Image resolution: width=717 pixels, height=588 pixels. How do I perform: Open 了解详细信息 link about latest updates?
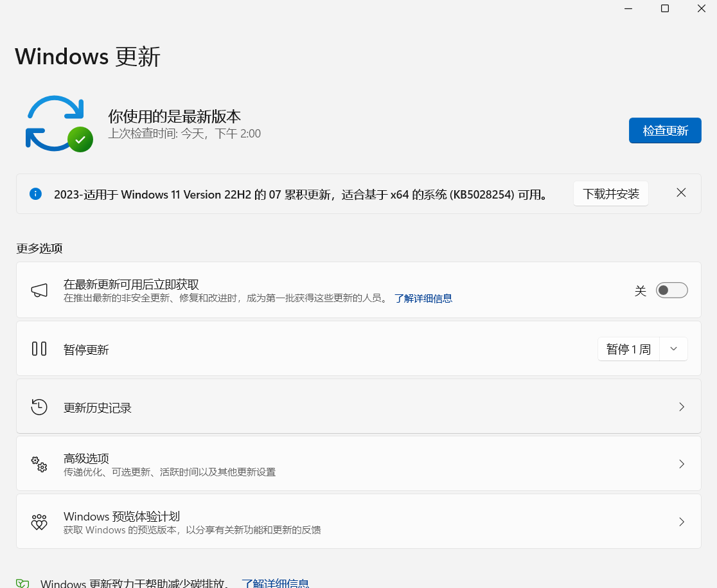click(423, 299)
